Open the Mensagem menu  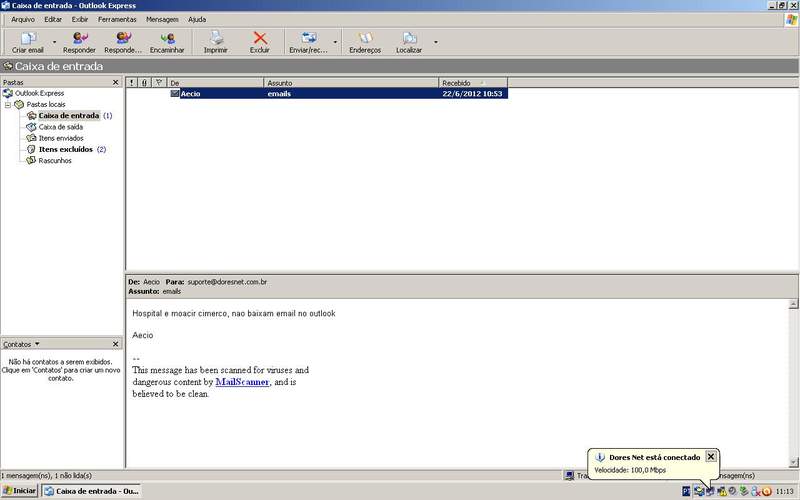click(x=162, y=19)
